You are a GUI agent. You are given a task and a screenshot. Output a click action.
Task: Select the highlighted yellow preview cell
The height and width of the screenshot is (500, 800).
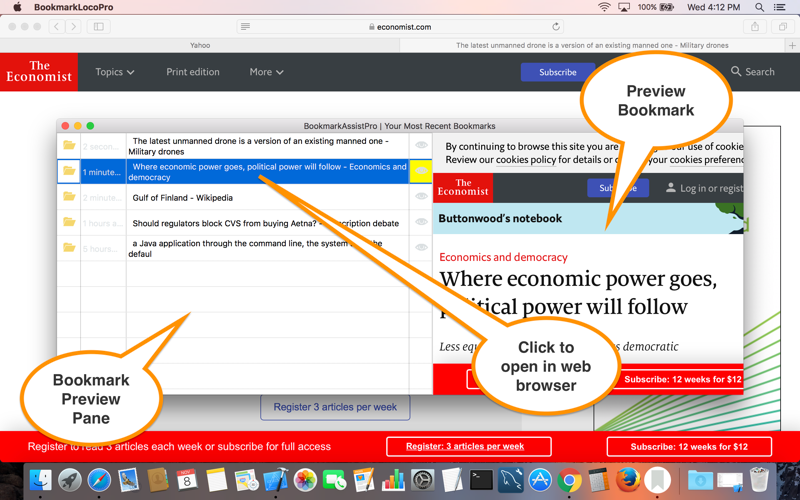(421, 171)
